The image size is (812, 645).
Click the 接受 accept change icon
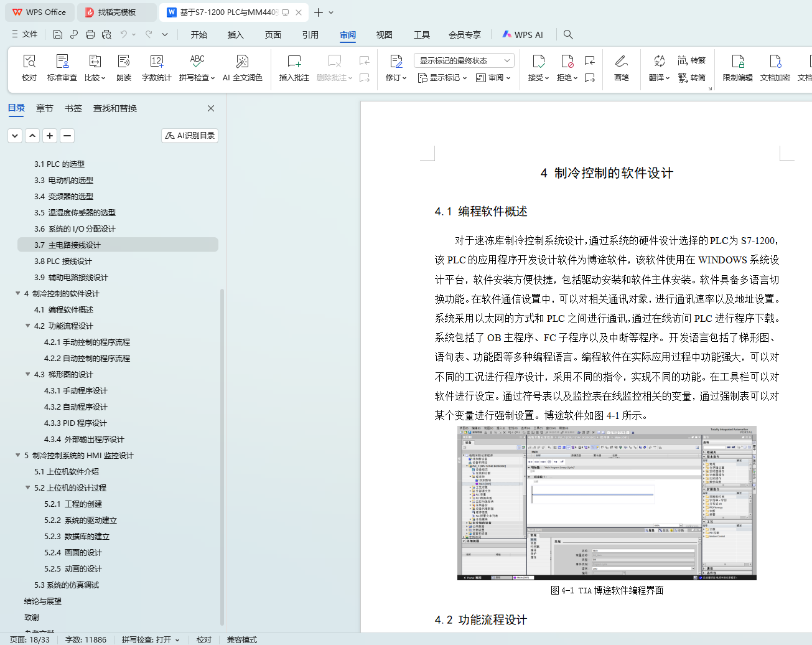tap(539, 61)
